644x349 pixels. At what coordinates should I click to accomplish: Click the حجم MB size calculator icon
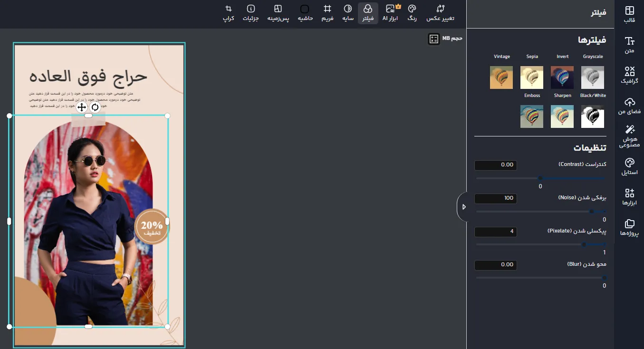(433, 39)
